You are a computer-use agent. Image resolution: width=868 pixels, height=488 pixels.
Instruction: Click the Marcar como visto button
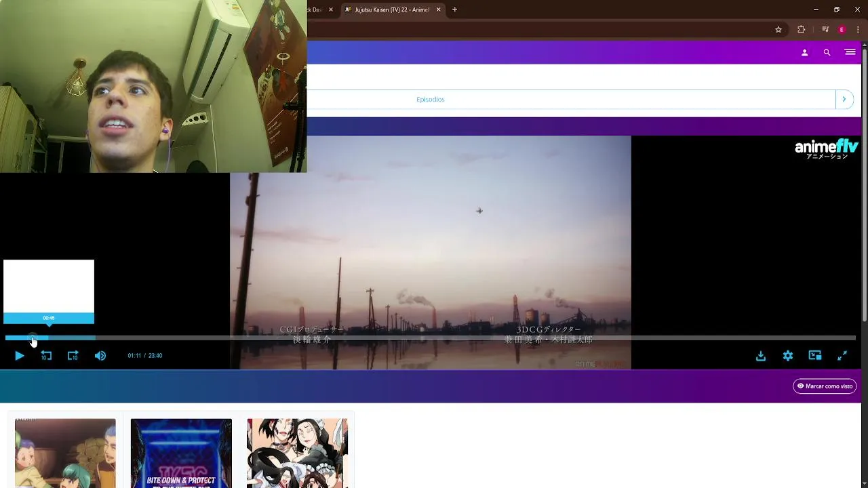click(x=825, y=386)
